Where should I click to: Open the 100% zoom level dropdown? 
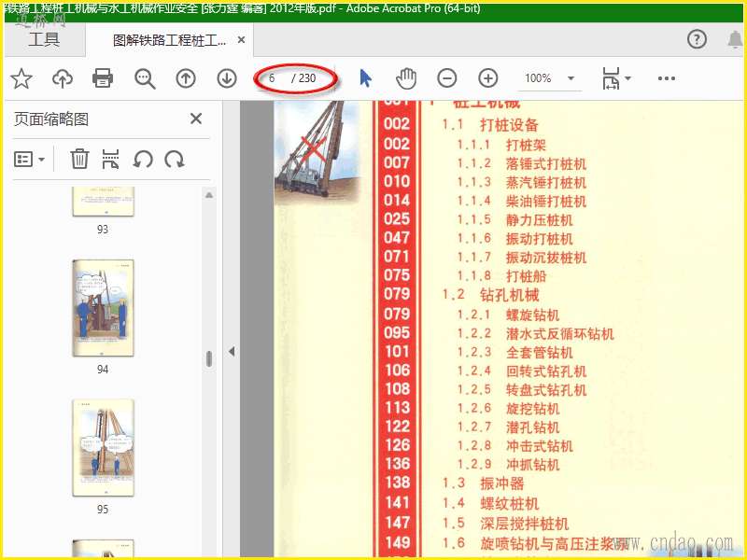pyautogui.click(x=549, y=78)
